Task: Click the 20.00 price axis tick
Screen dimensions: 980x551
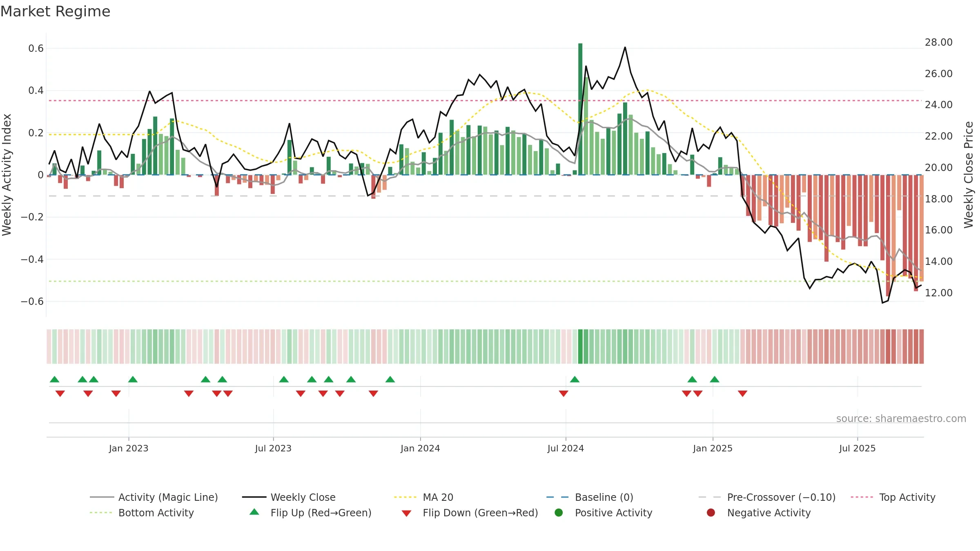Action: point(939,167)
